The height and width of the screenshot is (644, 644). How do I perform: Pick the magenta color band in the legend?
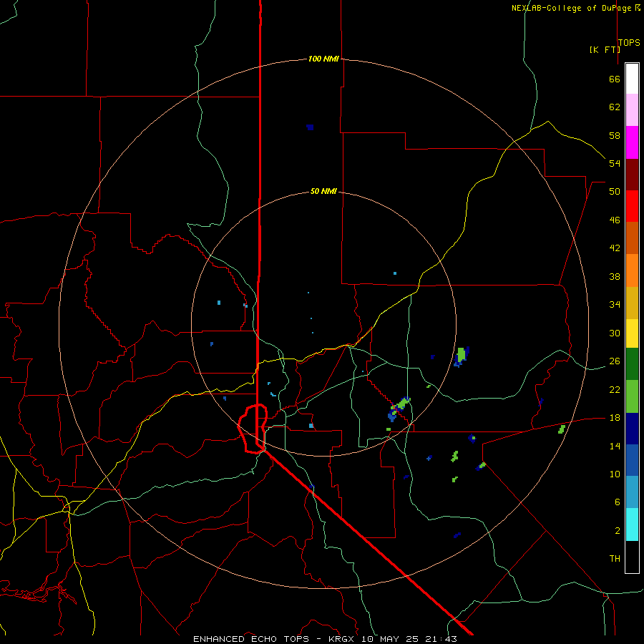[x=632, y=142]
